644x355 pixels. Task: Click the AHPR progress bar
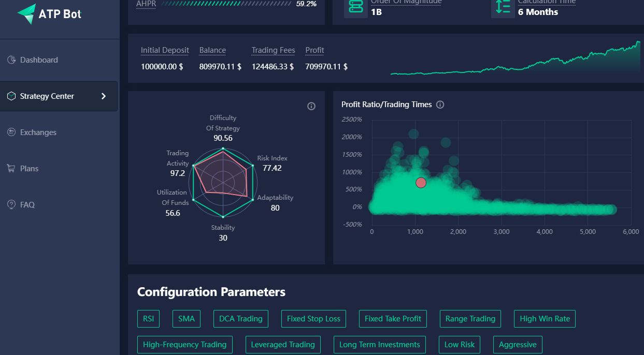(226, 4)
